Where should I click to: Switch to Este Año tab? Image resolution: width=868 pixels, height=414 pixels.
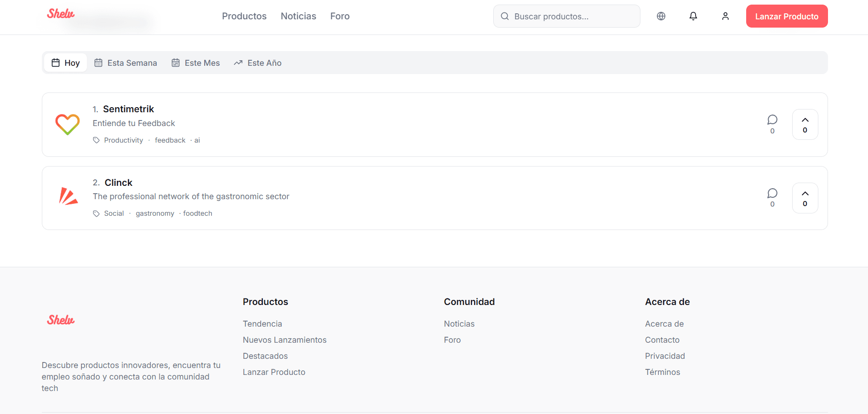257,63
